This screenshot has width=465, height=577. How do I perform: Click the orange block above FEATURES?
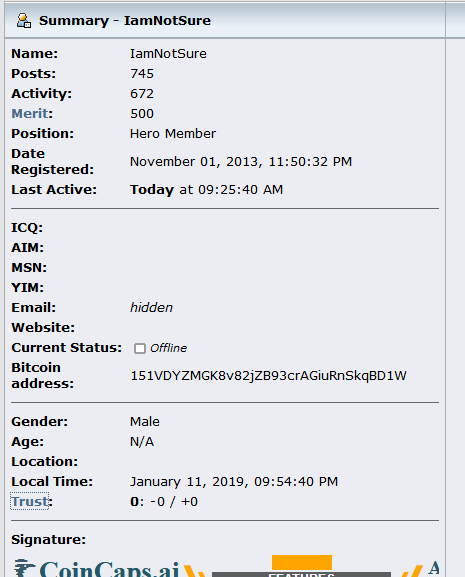click(302, 563)
